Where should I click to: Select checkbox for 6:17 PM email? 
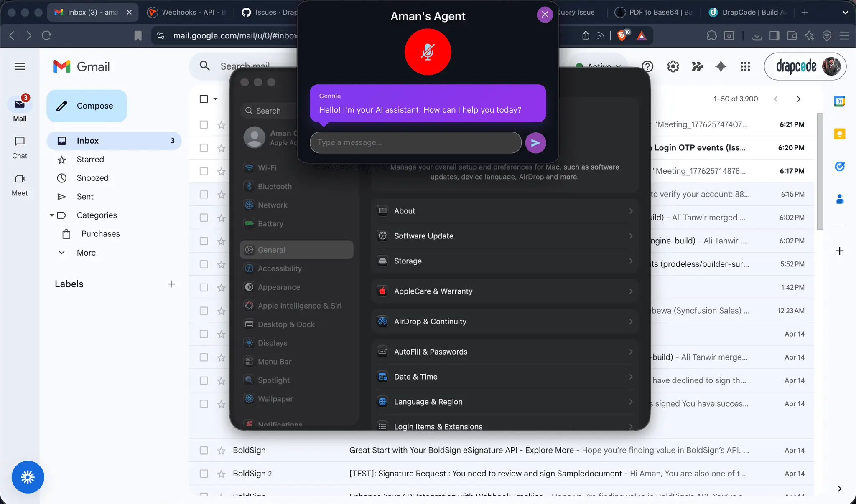tap(204, 171)
